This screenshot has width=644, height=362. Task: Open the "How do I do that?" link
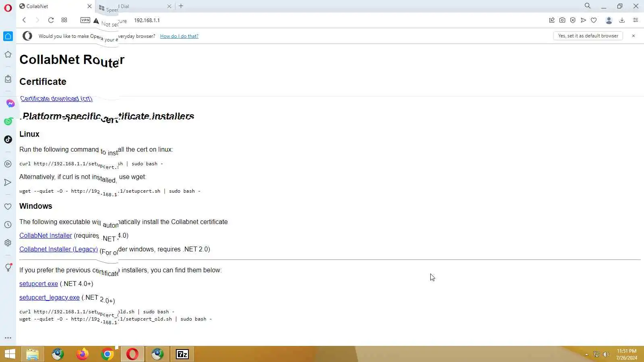(179, 36)
